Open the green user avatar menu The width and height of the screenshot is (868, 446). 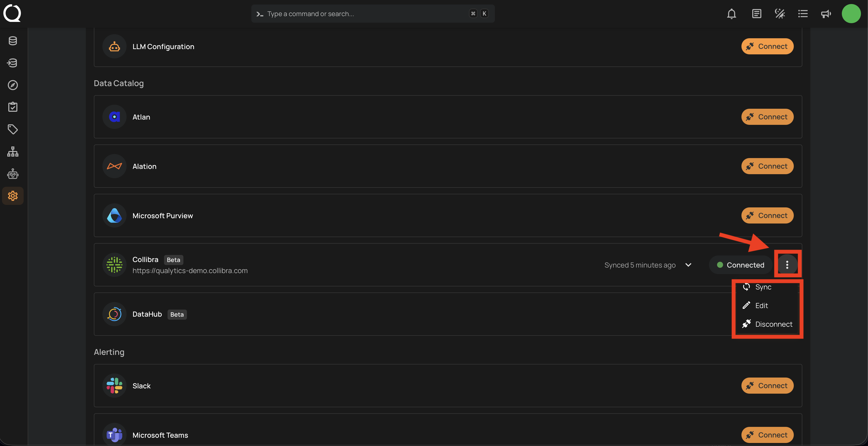851,14
